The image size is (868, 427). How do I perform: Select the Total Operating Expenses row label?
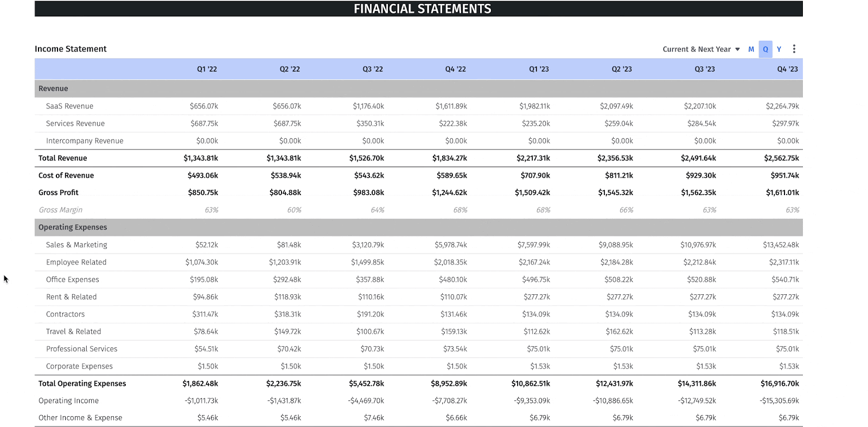point(82,384)
